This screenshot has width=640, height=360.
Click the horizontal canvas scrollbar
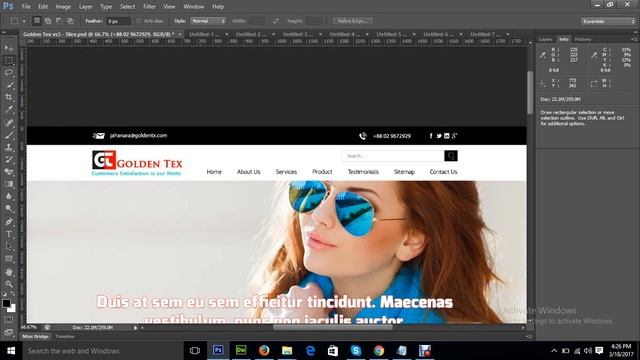coord(332,327)
